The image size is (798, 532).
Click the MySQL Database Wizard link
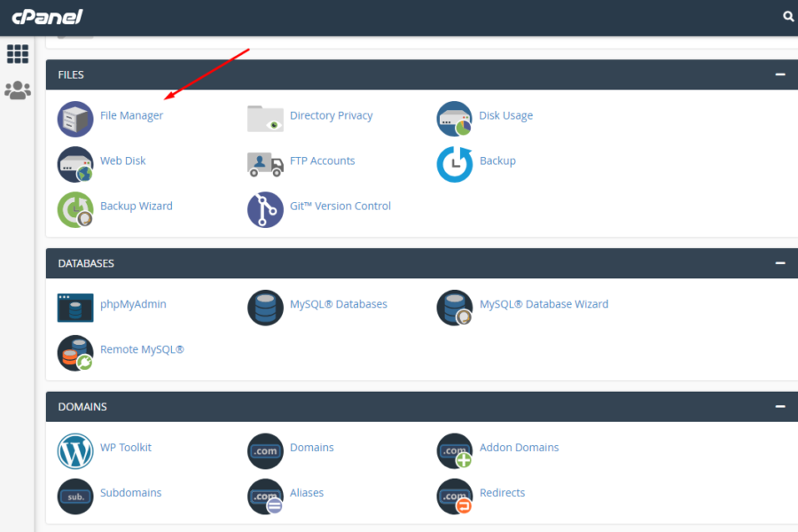tap(544, 304)
